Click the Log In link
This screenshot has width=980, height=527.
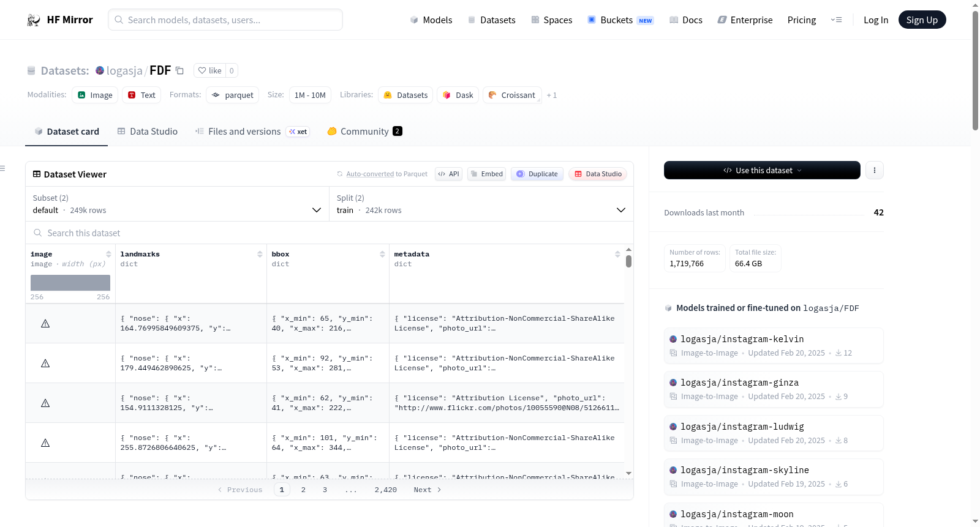(x=876, y=20)
